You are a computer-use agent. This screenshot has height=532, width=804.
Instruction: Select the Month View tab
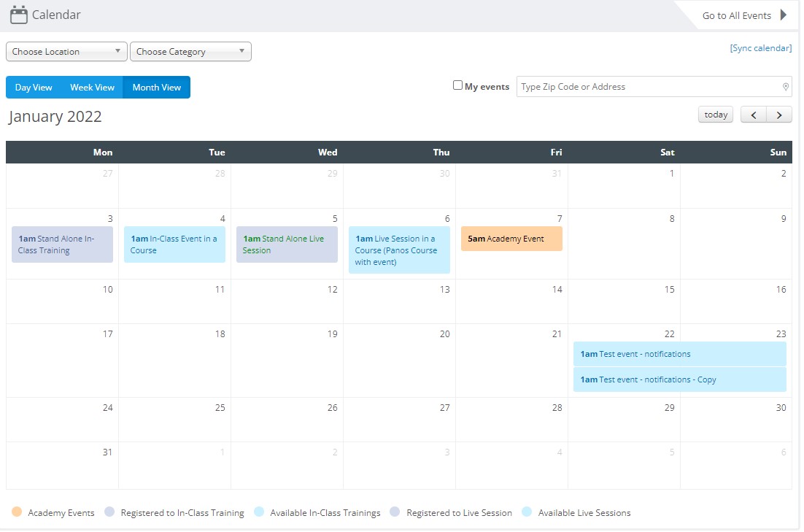click(x=156, y=88)
